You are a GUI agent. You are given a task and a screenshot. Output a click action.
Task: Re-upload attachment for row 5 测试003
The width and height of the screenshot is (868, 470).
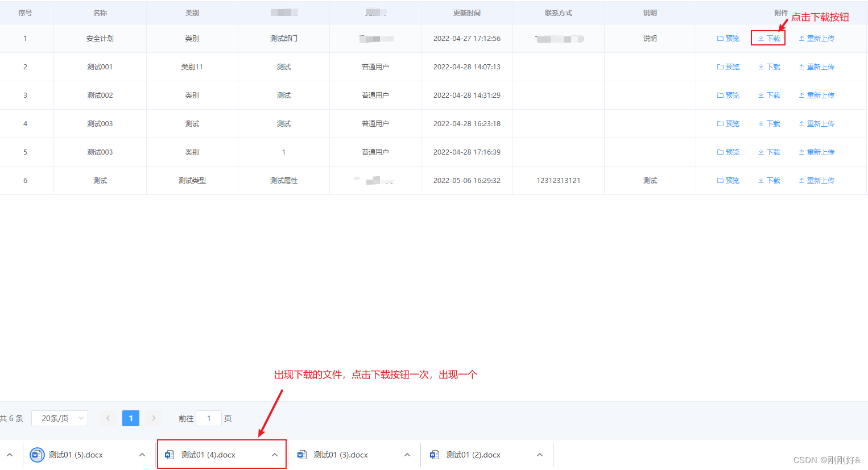pos(816,152)
